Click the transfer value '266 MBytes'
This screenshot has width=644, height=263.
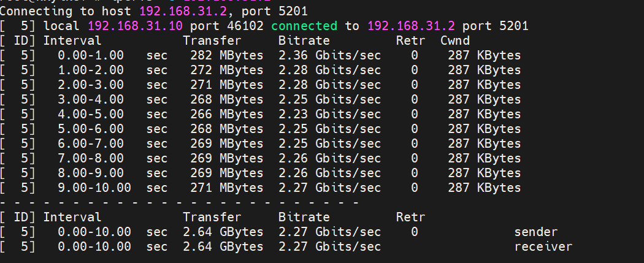[227, 115]
